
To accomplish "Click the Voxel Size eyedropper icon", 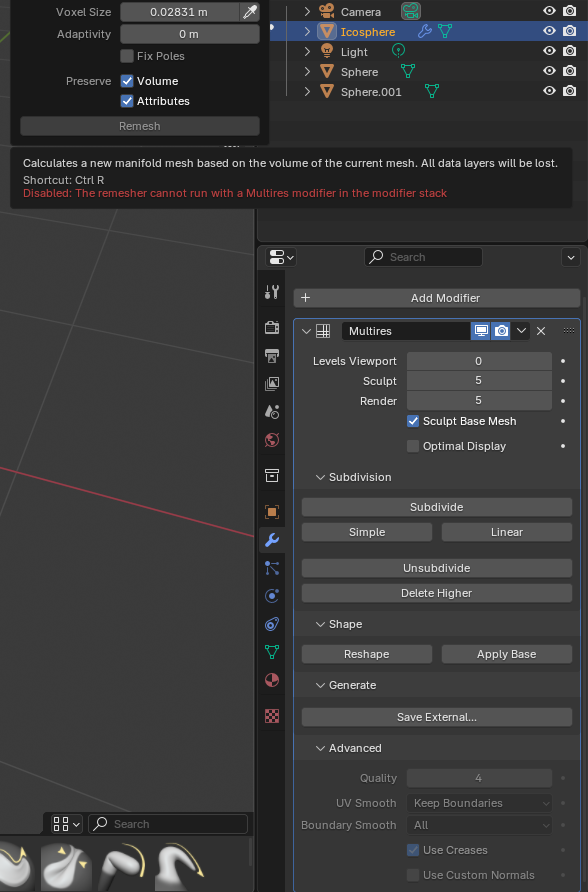I will pyautogui.click(x=250, y=12).
